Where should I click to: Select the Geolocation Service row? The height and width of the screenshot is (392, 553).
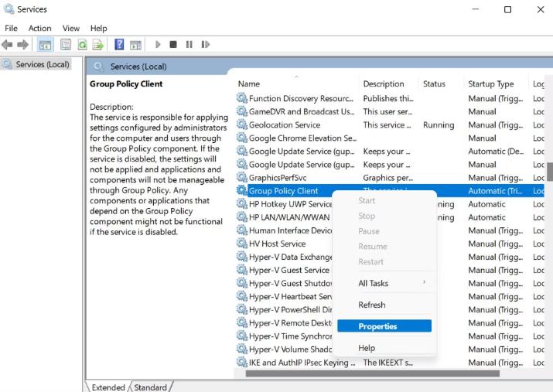(x=390, y=124)
